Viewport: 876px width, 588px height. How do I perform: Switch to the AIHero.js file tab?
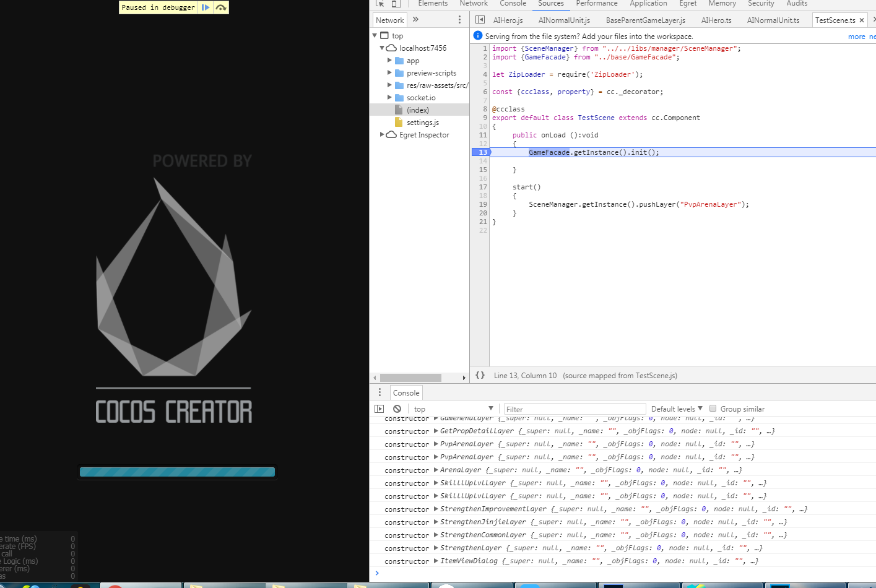click(508, 20)
